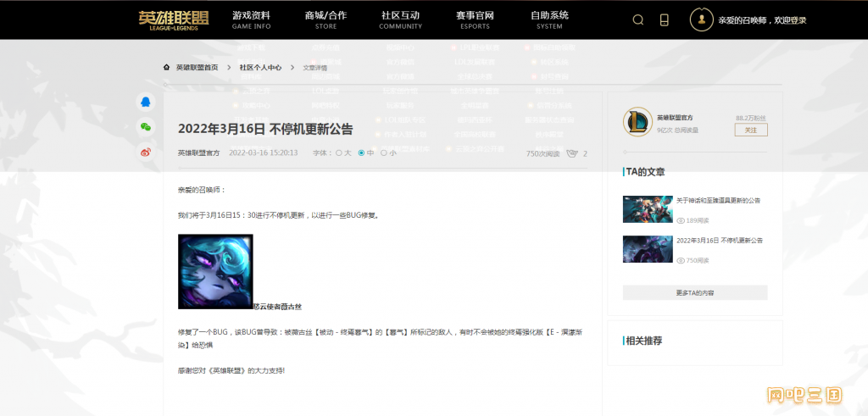Viewport: 868px width, 416px height.
Task: Click 亲爱的召唤师，欢迎登录 login link
Action: [762, 20]
